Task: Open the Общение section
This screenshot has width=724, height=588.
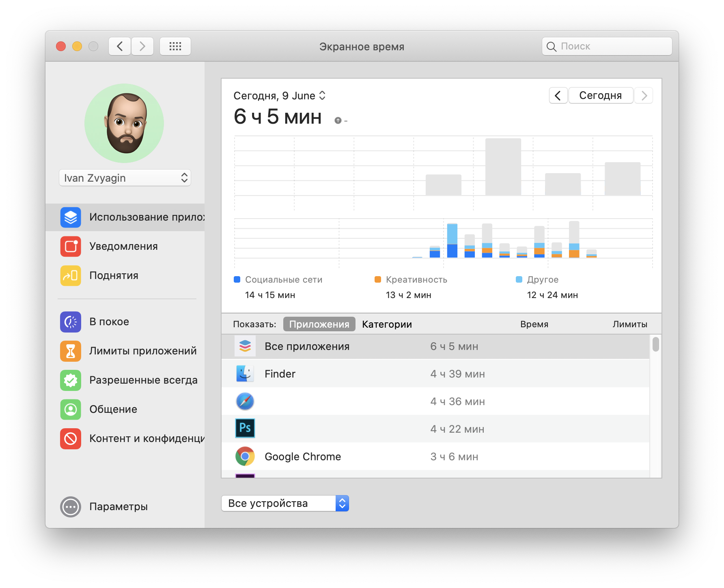Action: click(113, 409)
